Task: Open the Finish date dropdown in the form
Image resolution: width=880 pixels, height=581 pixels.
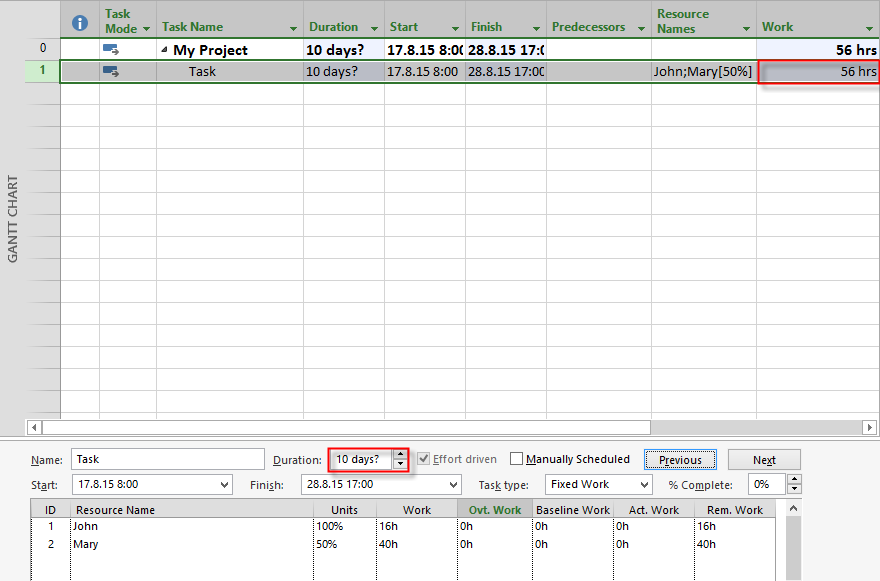Action: [453, 485]
